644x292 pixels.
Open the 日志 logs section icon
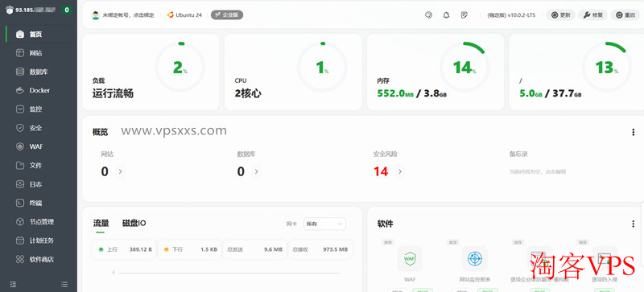point(19,184)
